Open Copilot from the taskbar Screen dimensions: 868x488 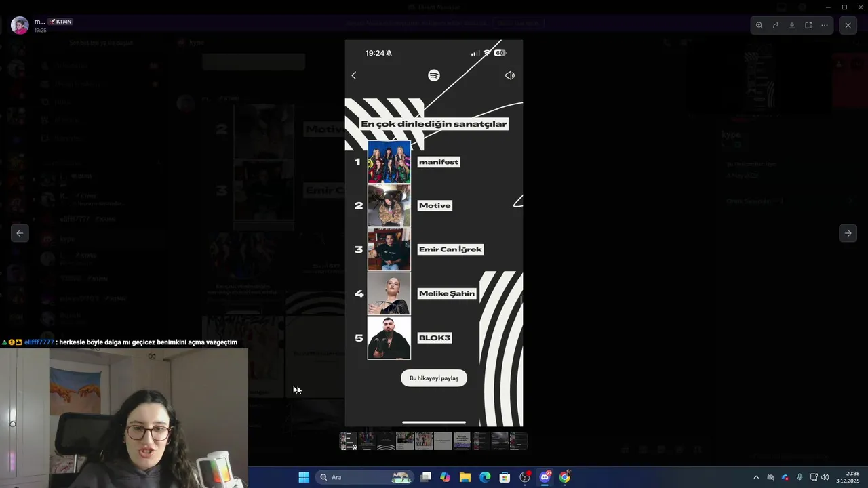pyautogui.click(x=445, y=477)
